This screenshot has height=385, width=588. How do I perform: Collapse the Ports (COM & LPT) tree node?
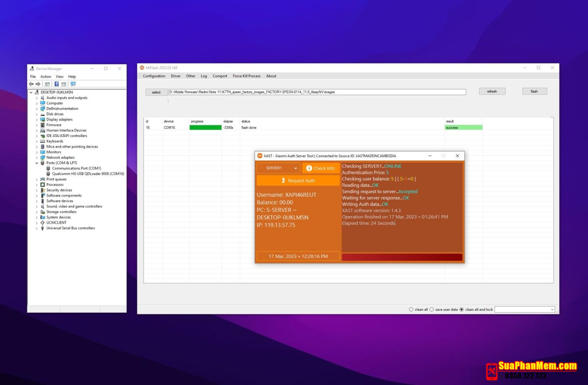coord(37,162)
